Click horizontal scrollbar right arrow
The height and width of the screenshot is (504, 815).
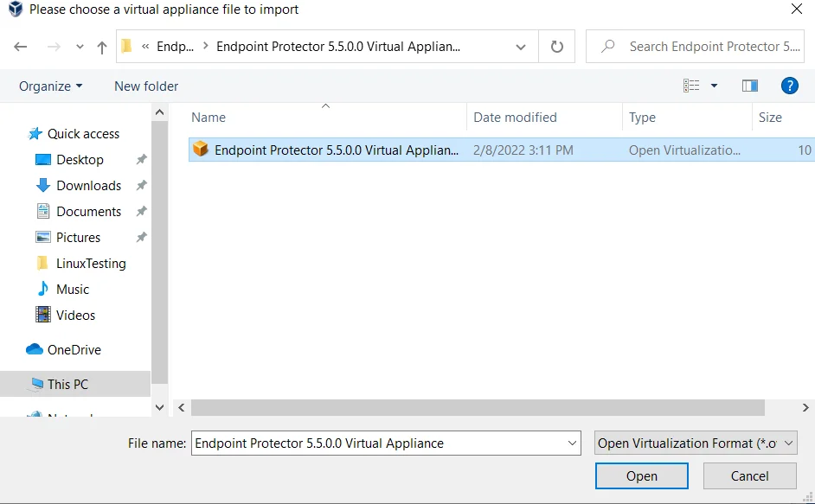tap(805, 408)
